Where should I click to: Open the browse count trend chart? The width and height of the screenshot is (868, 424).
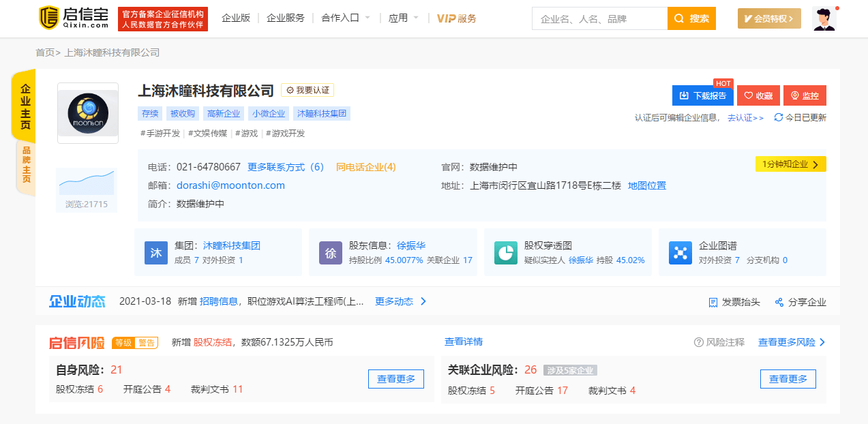tap(87, 190)
